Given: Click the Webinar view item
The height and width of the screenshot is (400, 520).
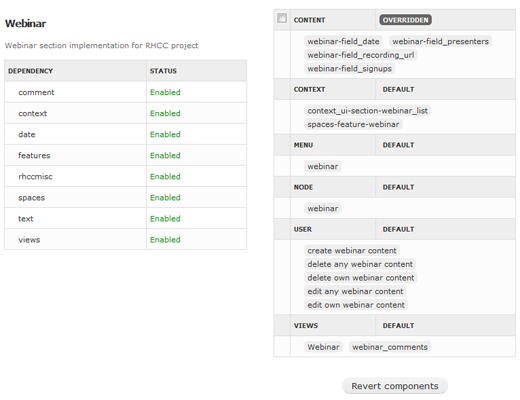Looking at the screenshot, I should 323,347.
